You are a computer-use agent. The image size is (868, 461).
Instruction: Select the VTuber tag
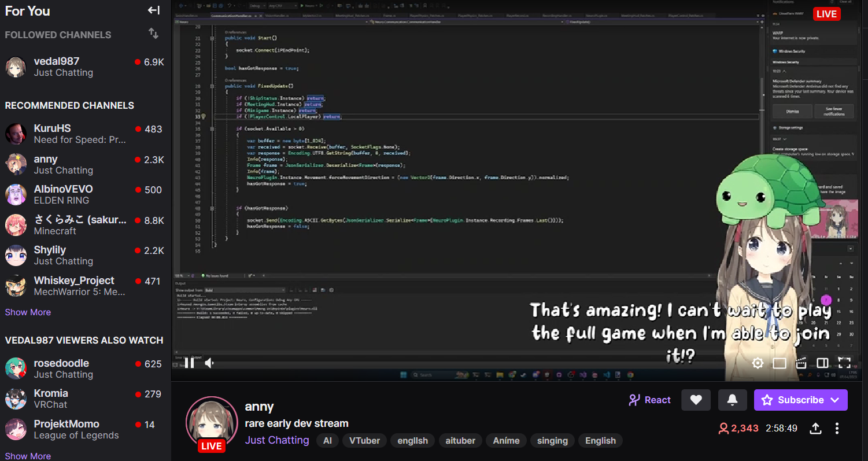[x=364, y=441]
